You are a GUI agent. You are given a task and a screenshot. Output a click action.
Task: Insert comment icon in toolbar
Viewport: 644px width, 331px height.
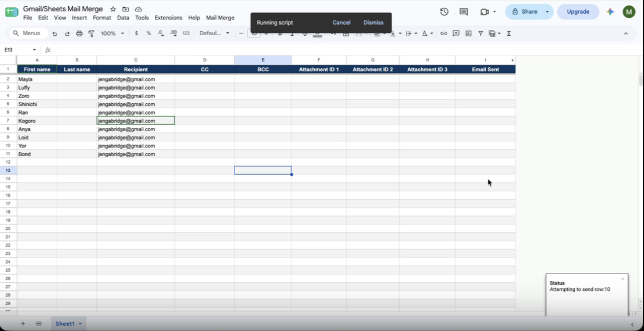coord(456,33)
